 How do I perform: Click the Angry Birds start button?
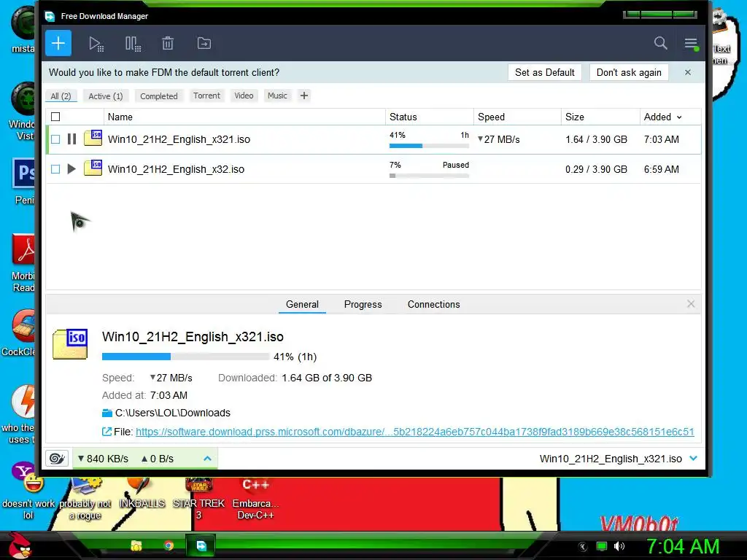click(x=19, y=545)
